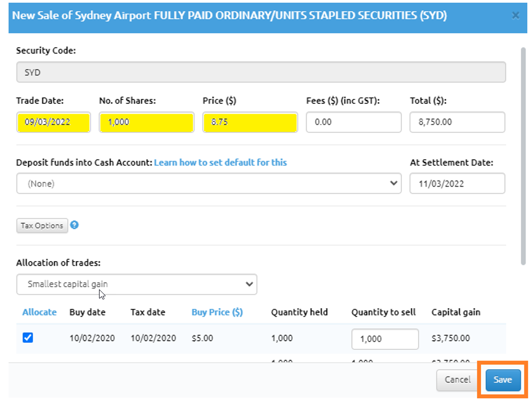The image size is (532, 414).
Task: Cancel the sale dialog
Action: [458, 380]
